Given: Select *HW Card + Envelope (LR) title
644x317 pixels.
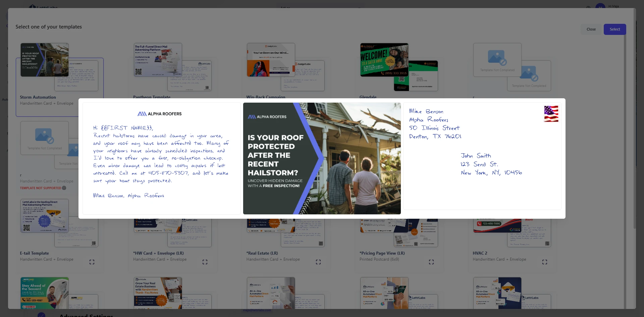Looking at the screenshot, I should [x=158, y=253].
